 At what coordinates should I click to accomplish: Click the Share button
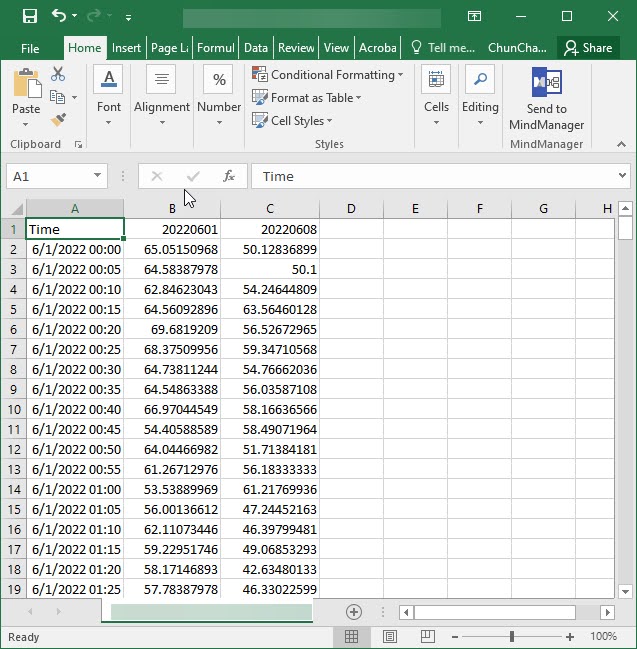point(587,48)
